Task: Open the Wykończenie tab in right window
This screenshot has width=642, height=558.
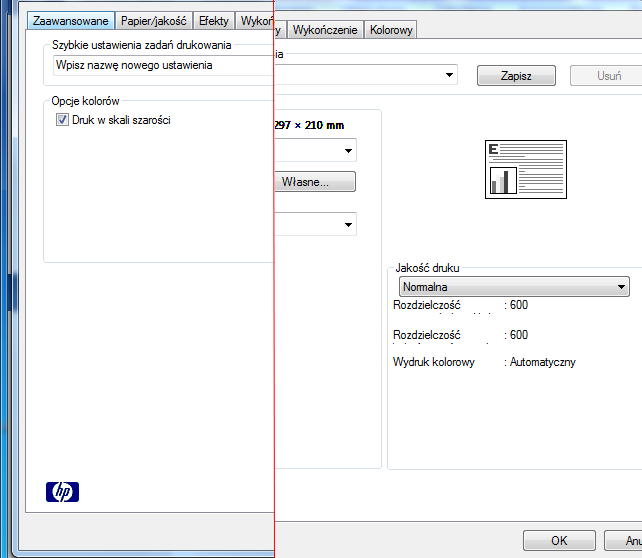Action: 325,30
